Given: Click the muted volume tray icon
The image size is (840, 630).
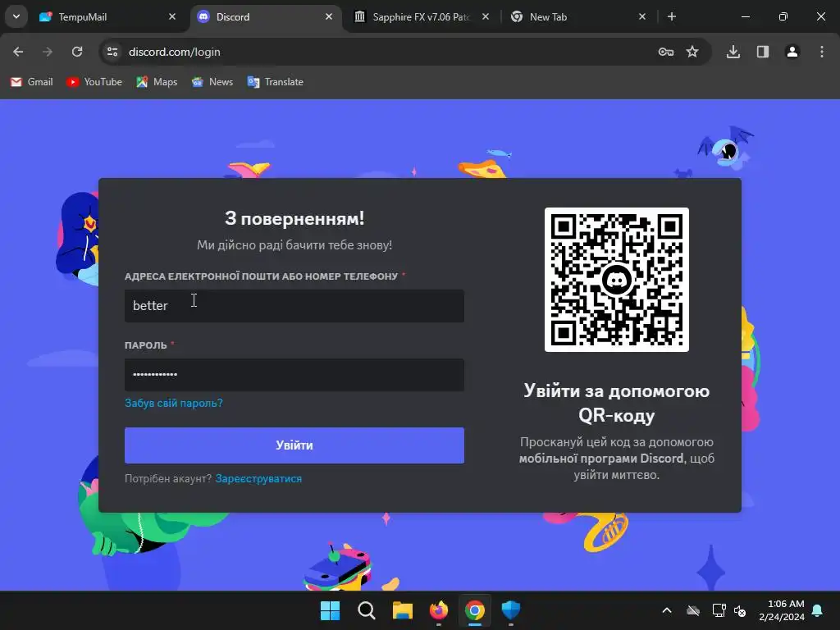Looking at the screenshot, I should (x=741, y=610).
